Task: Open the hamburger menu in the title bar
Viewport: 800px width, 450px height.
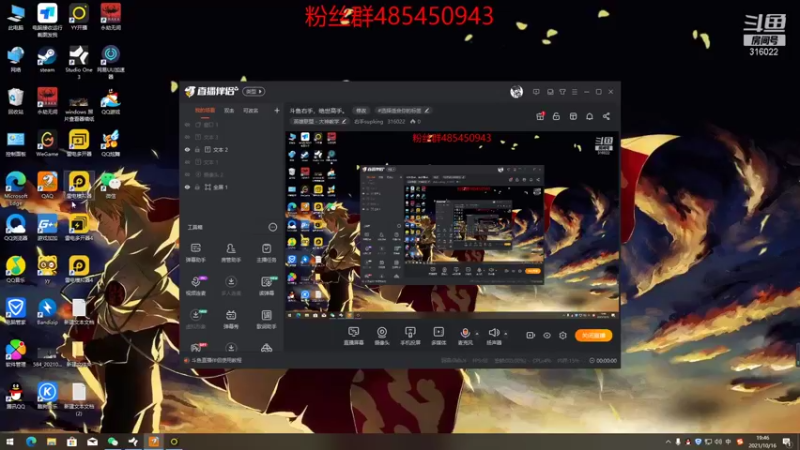Action: pos(574,92)
